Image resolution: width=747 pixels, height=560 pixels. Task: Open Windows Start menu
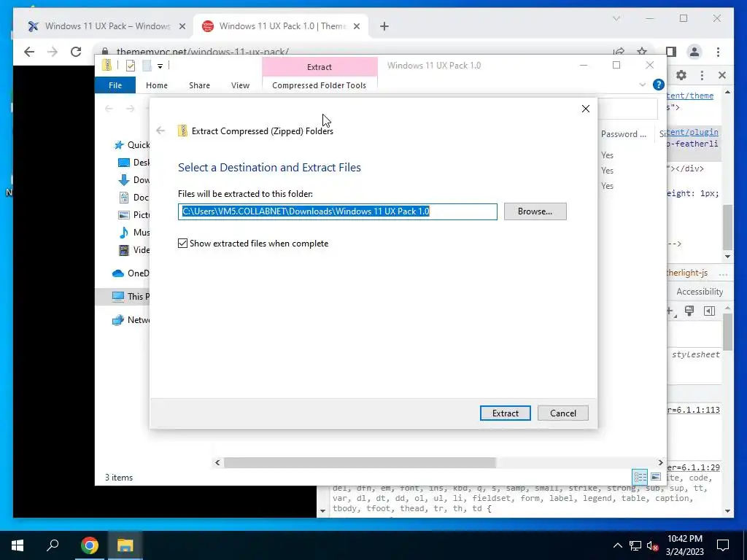pos(18,545)
